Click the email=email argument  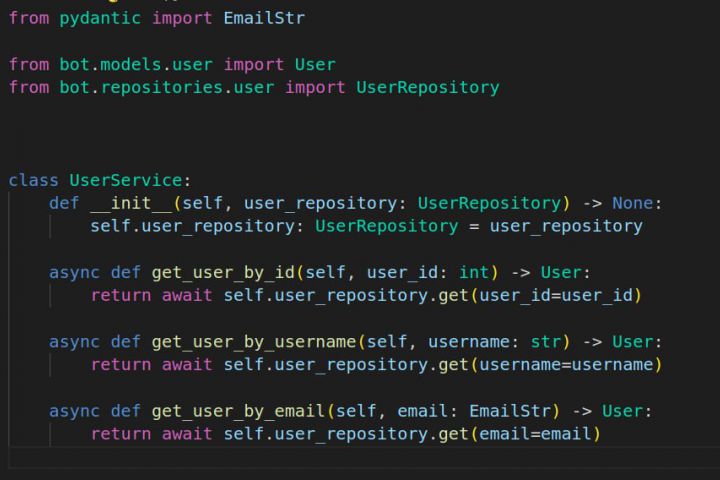[x=535, y=434]
